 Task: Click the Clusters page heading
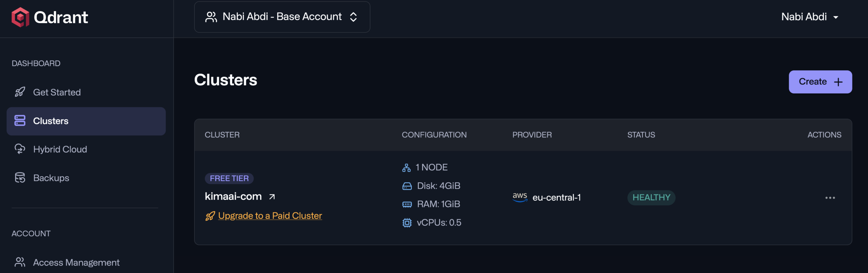coord(225,80)
